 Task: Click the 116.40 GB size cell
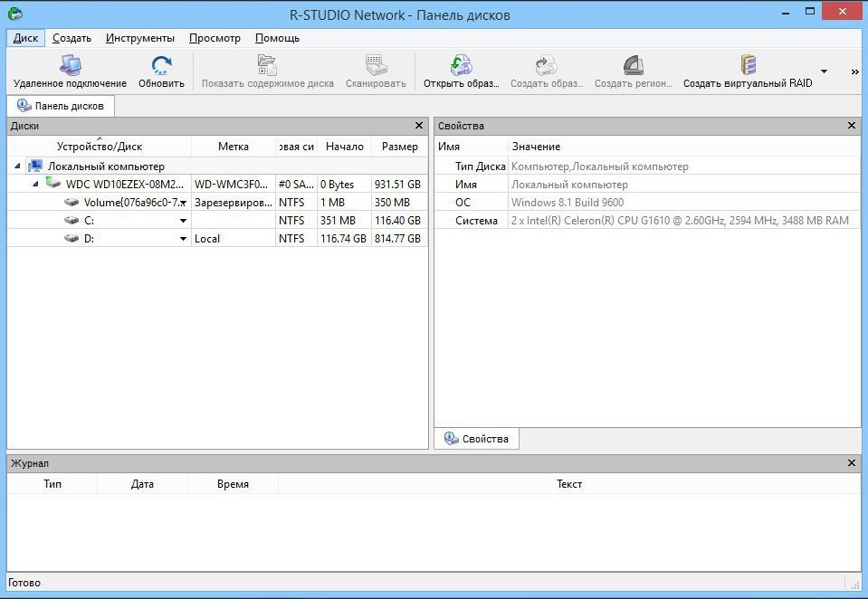397,221
